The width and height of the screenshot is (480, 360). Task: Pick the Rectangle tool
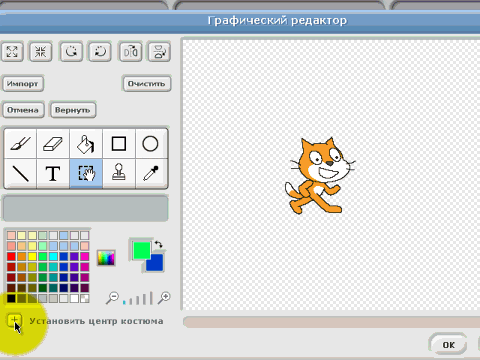[x=119, y=144]
